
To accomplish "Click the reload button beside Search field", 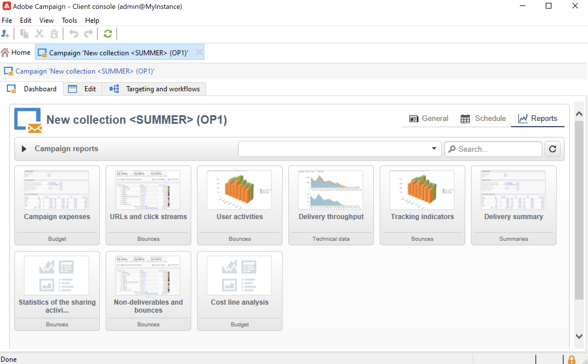I will tap(553, 149).
